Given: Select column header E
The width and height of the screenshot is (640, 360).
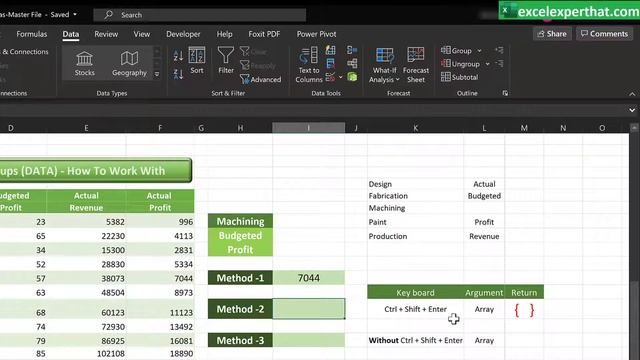Looking at the screenshot, I should pyautogui.click(x=86, y=128).
